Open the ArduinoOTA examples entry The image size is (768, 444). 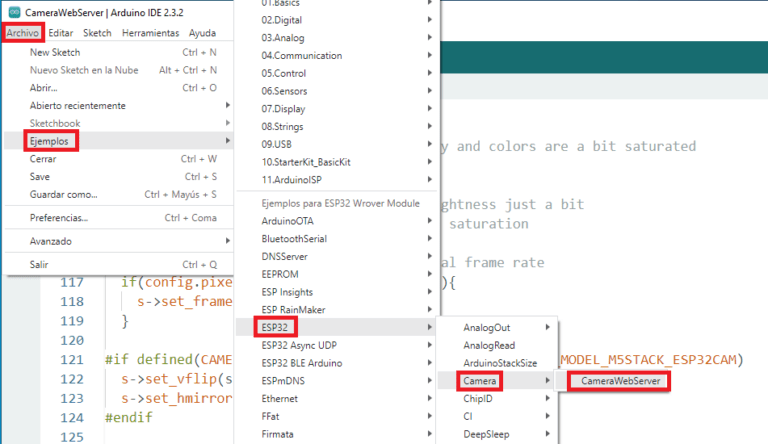[288, 220]
